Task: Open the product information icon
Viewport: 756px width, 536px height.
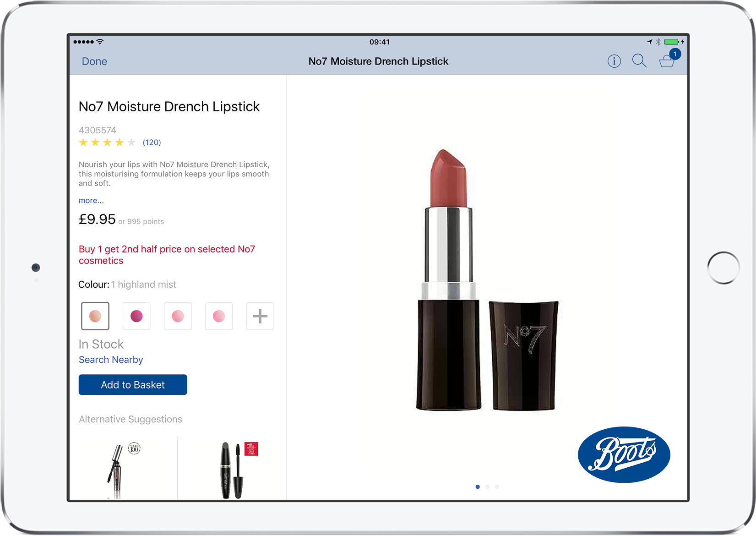Action: click(x=614, y=61)
